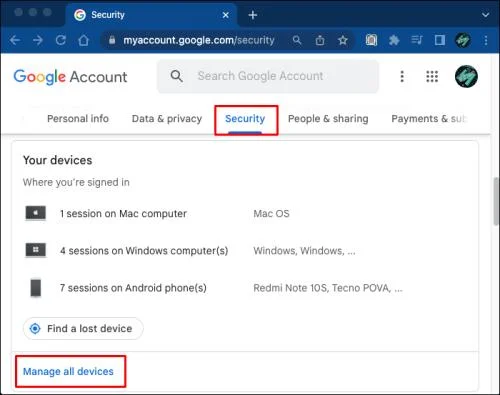The width and height of the screenshot is (500, 395).
Task: Open 7 sessions on Android phone(s)
Action: pos(133,288)
